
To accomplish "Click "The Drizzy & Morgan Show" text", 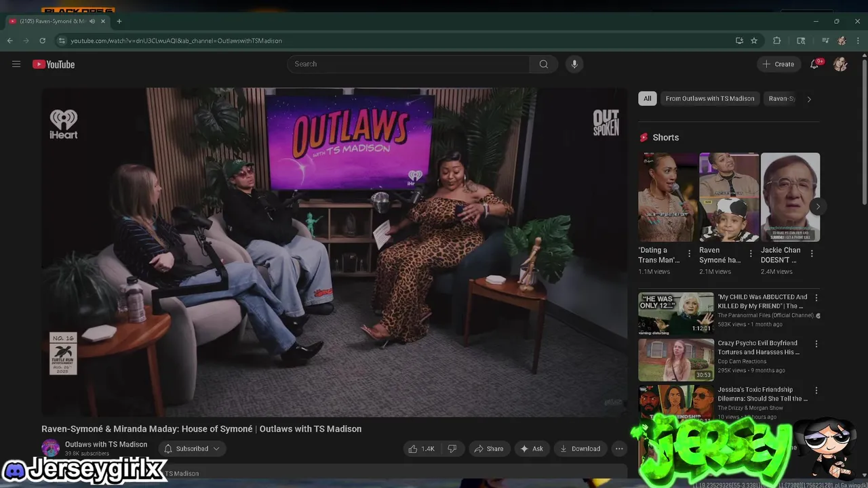I will pos(750,408).
